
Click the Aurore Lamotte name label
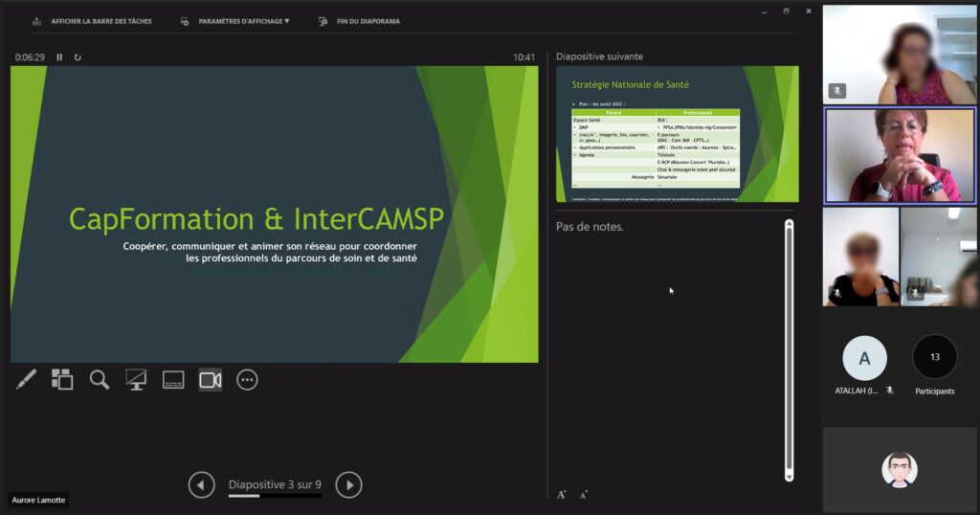tap(38, 500)
